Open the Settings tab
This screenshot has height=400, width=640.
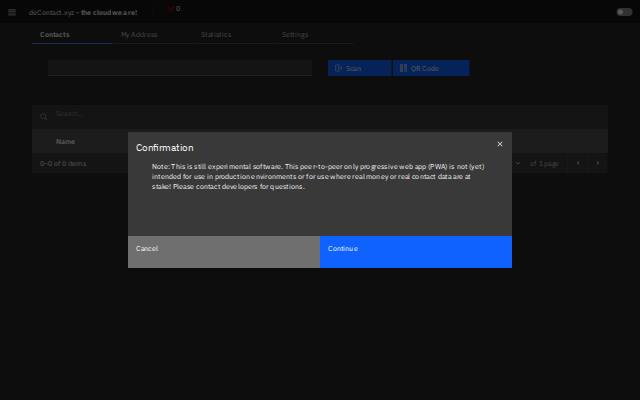pos(312,35)
